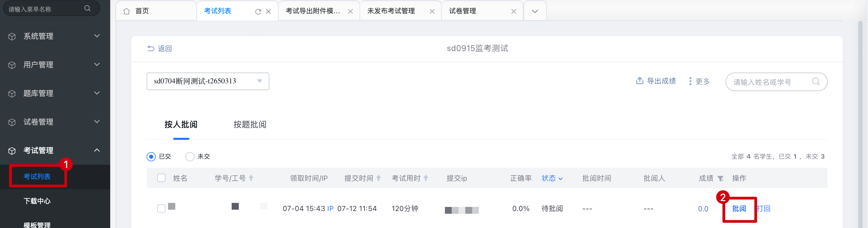Click the 返回 back arrow icon
This screenshot has width=868, height=228.
[x=151, y=49]
